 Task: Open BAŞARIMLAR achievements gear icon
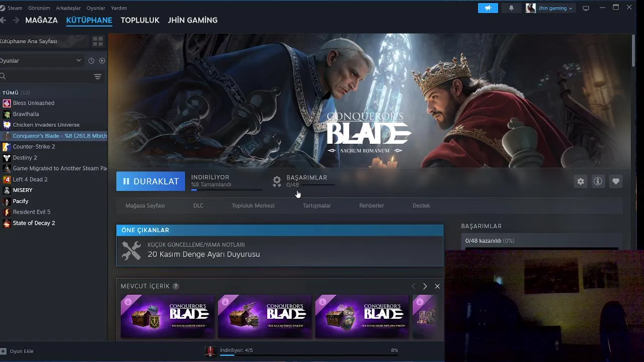[x=277, y=182]
